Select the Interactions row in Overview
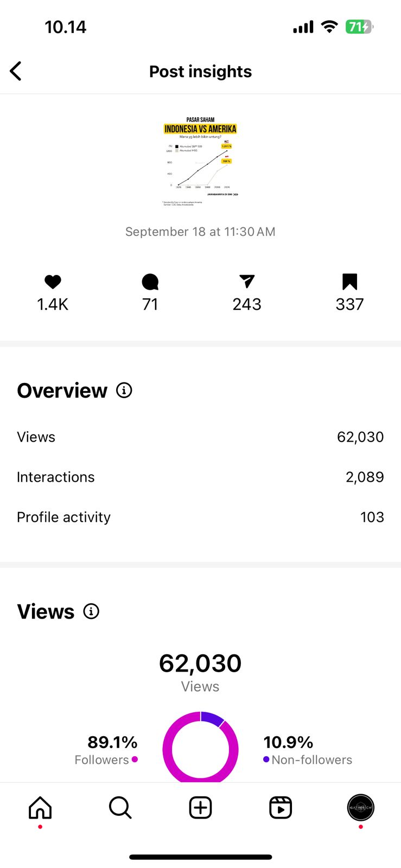401x868 pixels. pos(200,477)
